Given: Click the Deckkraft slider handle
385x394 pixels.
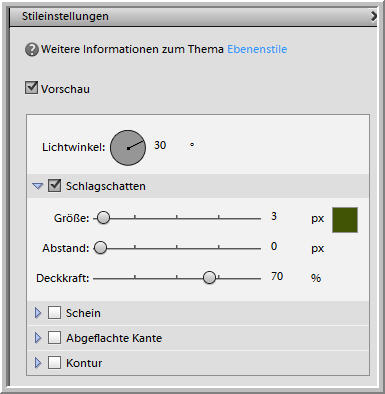Looking at the screenshot, I should click(209, 277).
